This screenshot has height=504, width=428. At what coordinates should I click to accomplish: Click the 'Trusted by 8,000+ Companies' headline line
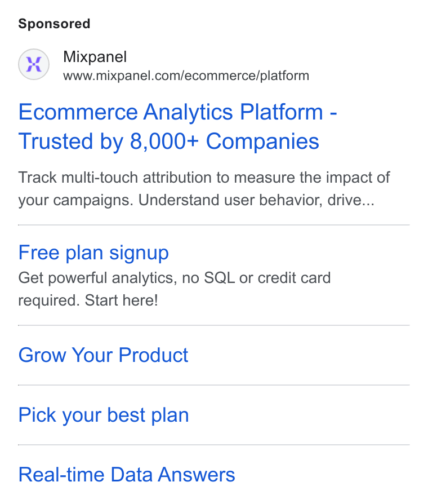point(168,142)
